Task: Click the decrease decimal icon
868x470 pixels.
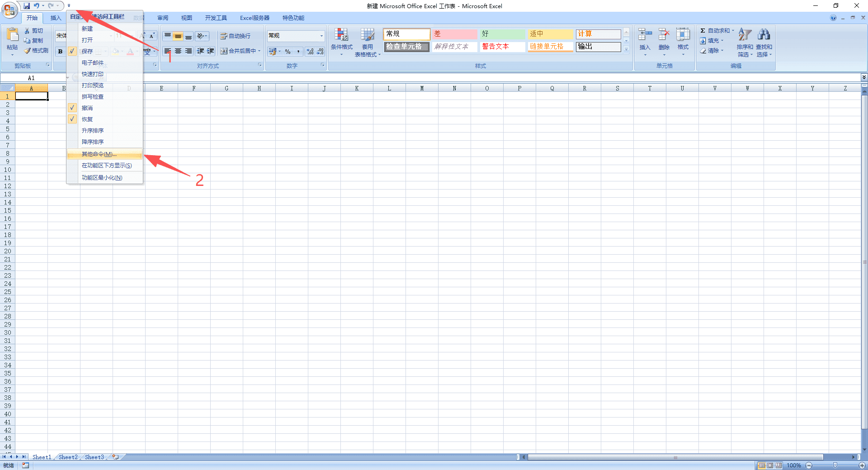Action: [320, 52]
